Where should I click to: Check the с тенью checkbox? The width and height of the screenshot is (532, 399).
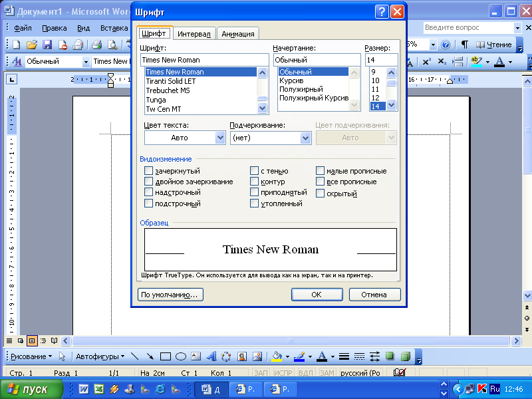coord(254,170)
